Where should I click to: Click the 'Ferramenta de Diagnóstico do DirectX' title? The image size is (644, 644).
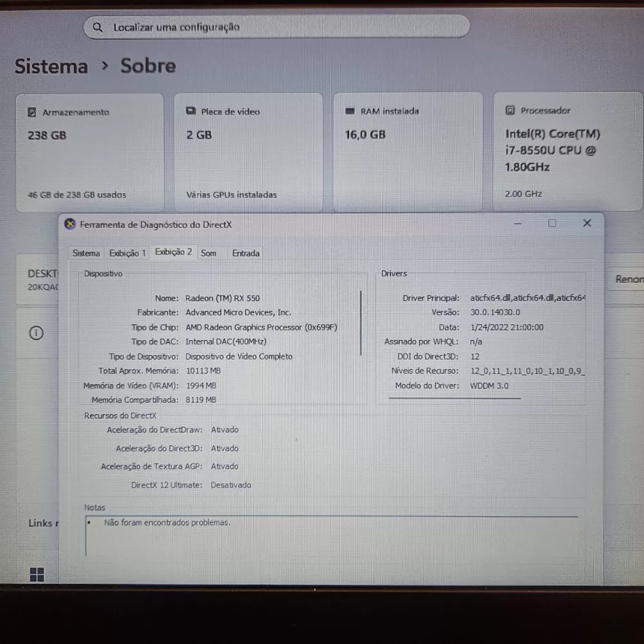click(x=156, y=225)
